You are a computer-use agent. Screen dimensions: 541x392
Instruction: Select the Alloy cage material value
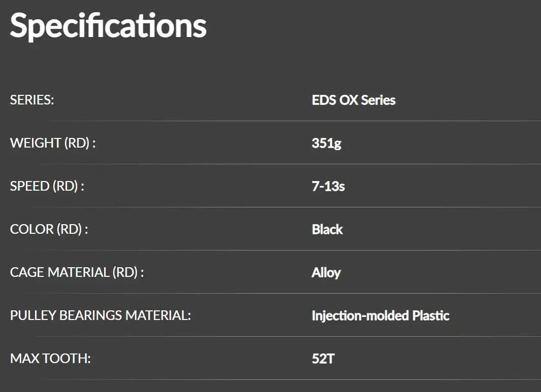[326, 272]
